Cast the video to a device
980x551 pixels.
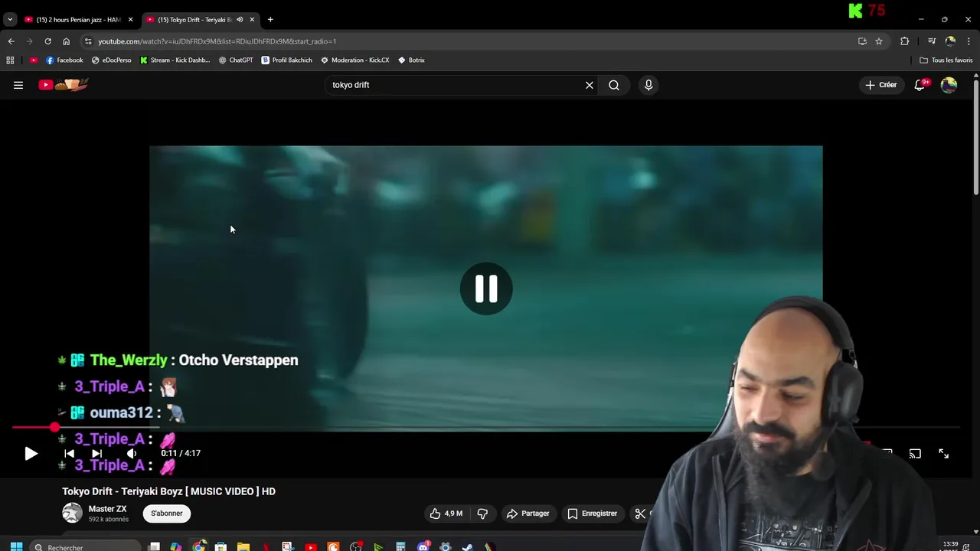[x=915, y=454]
